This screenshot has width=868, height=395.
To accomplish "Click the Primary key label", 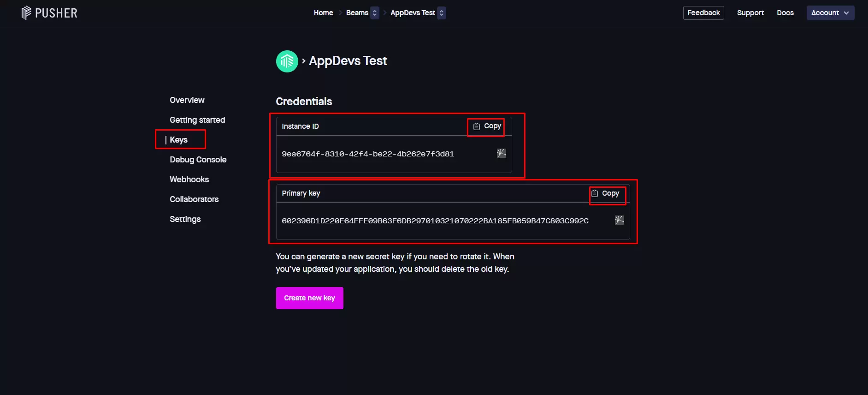I will 301,193.
